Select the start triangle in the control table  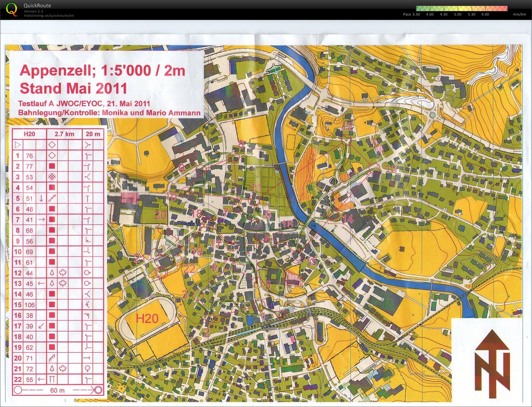[x=18, y=145]
